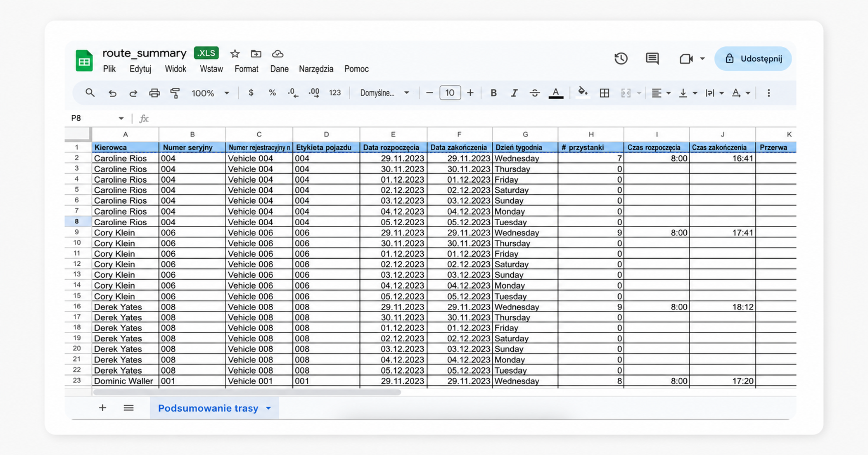
Task: Star the route_summary document
Action: pyautogui.click(x=235, y=54)
